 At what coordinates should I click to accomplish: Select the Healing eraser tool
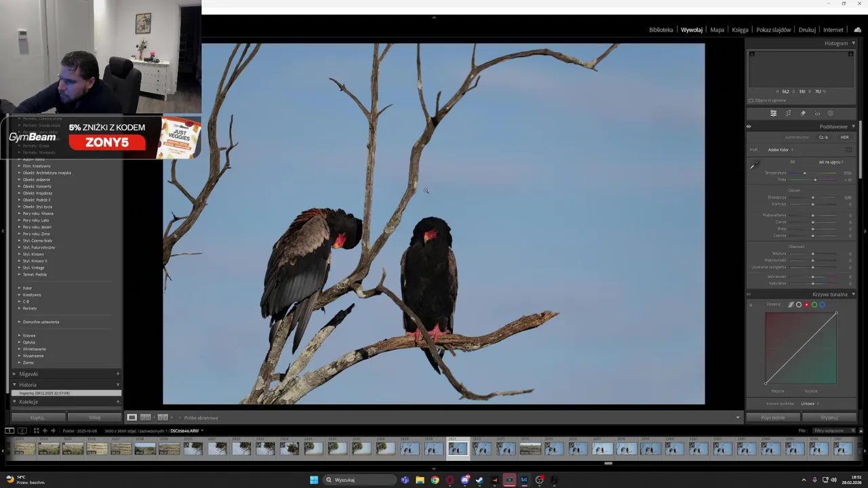pyautogui.click(x=803, y=113)
